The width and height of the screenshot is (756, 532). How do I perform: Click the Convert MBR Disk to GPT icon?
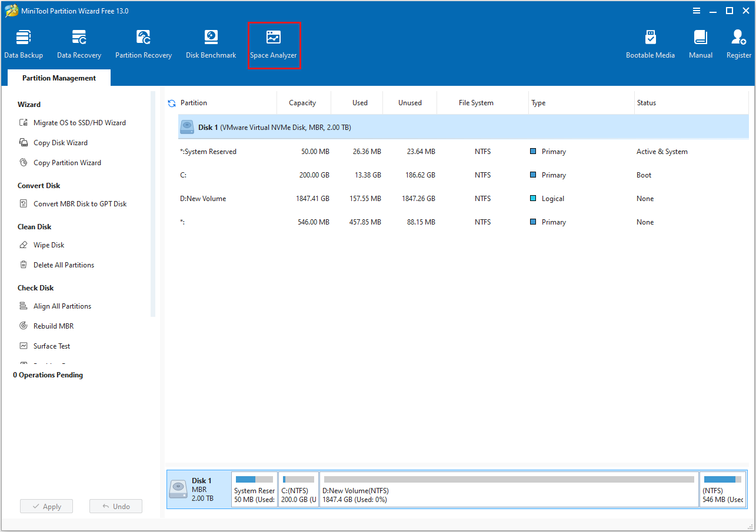pyautogui.click(x=24, y=204)
